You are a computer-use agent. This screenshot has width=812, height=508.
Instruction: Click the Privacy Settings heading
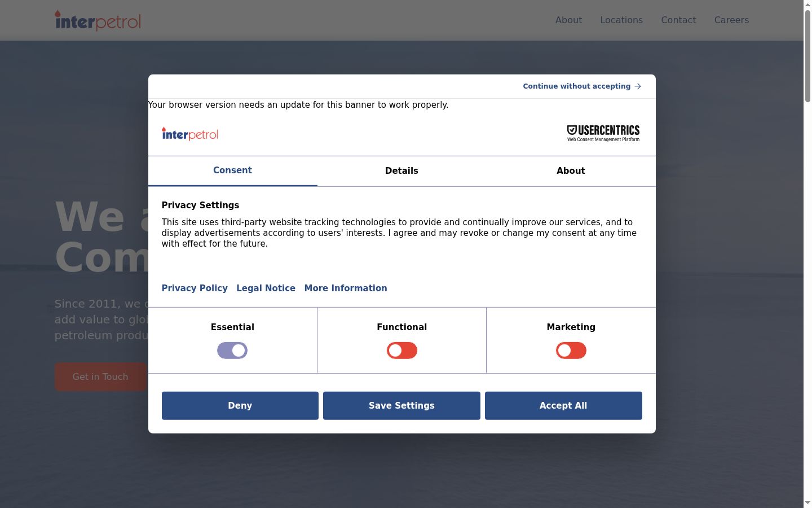pyautogui.click(x=200, y=205)
